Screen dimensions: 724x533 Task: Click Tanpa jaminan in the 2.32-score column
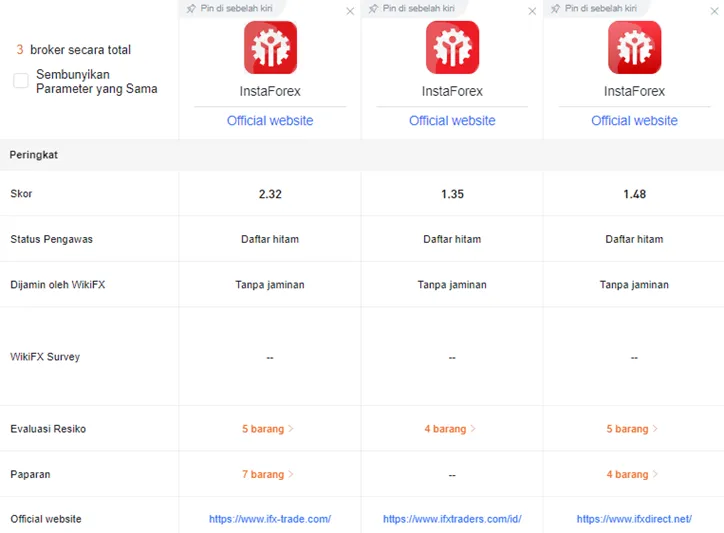[x=270, y=285]
